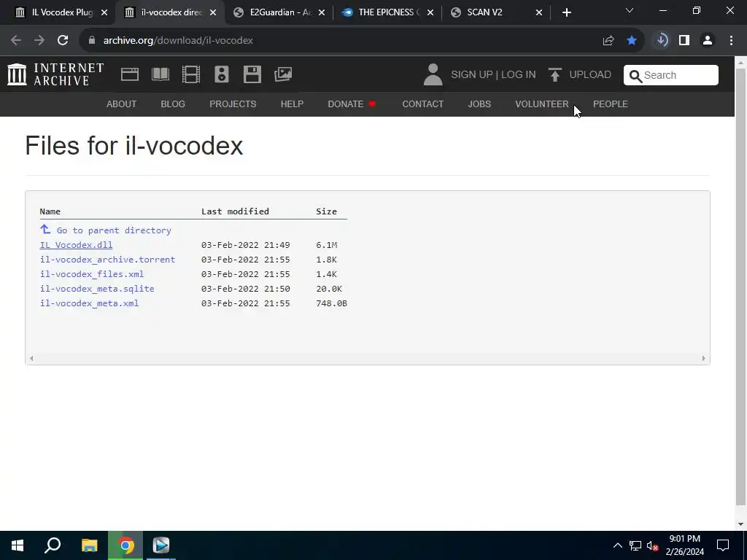
Task: Share this page using the share icon
Action: click(608, 41)
